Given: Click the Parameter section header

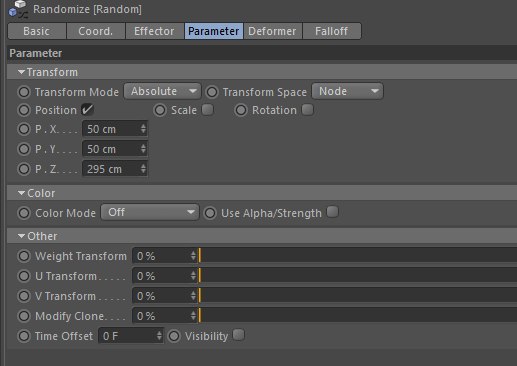Looking at the screenshot, I should [x=262, y=53].
